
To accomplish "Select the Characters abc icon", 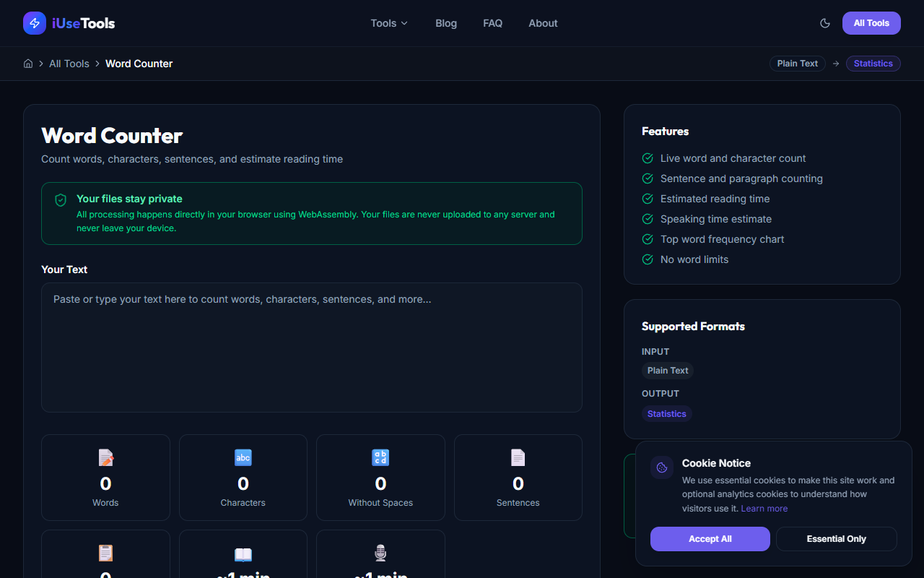I will point(243,457).
